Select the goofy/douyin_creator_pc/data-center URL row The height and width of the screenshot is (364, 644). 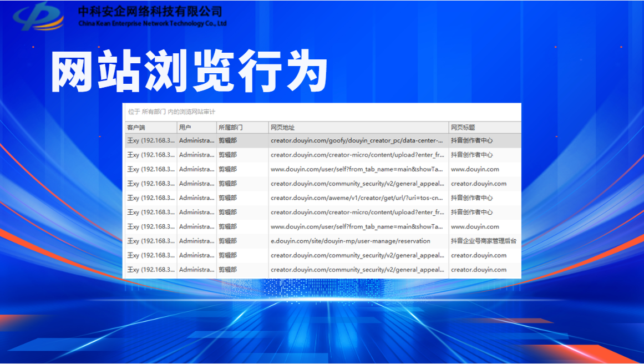tap(323, 140)
